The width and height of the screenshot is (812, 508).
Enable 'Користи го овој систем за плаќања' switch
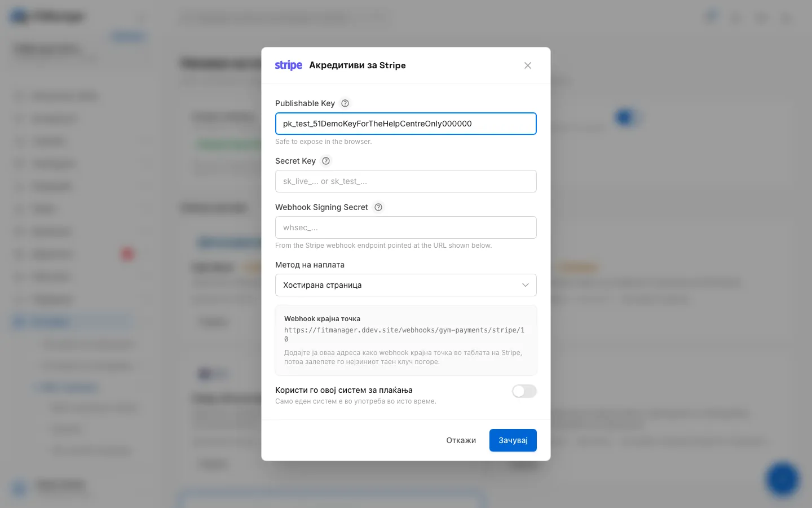524,391
